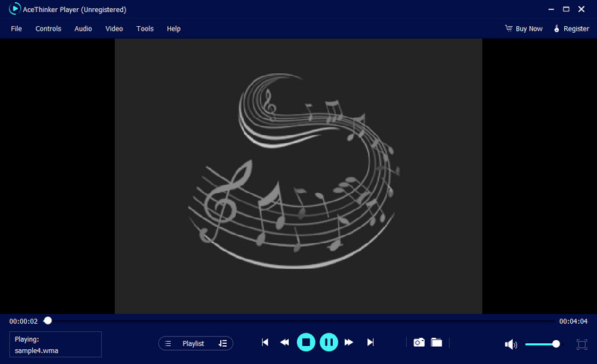Click the sample4.wma file name
Viewport: 597px width, 364px height.
tap(37, 351)
